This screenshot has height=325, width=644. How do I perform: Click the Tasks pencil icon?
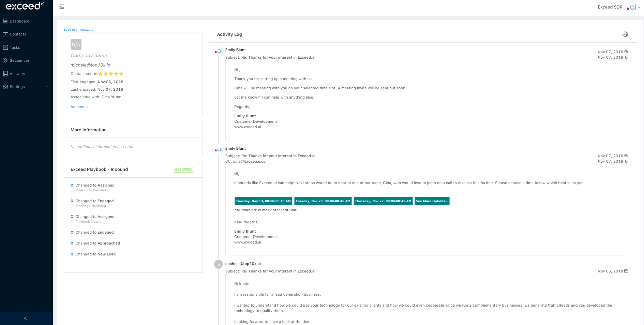tap(5, 47)
